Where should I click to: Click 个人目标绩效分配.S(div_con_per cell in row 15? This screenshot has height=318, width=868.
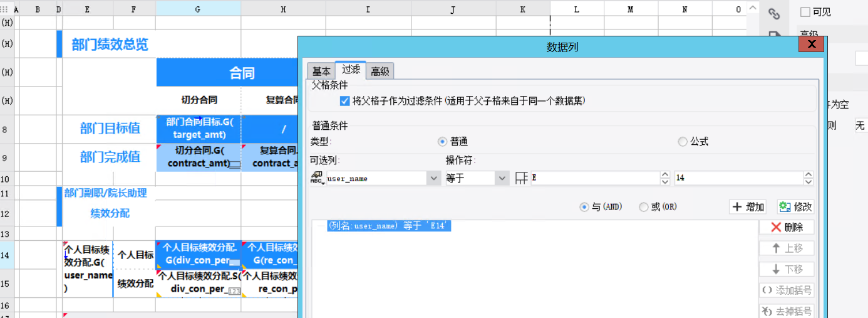point(199,284)
